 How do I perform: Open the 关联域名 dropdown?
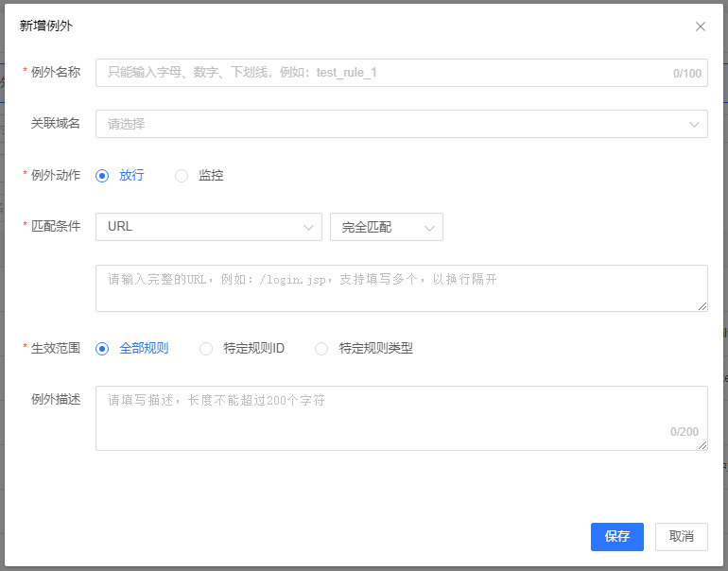tap(401, 124)
